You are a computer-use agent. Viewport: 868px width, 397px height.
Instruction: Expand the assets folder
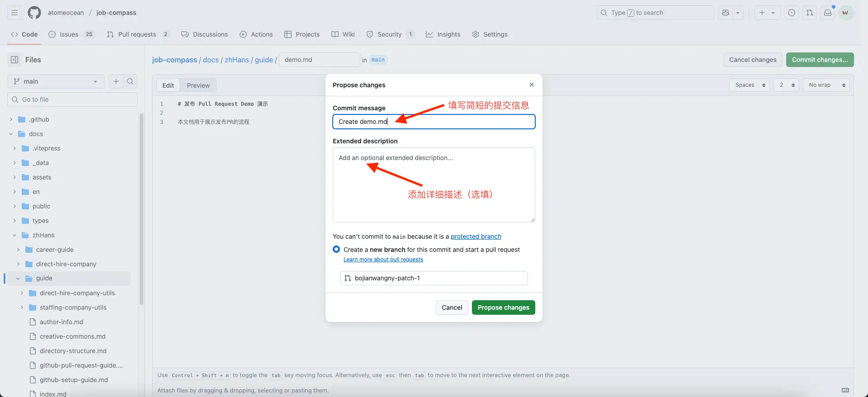coord(14,177)
